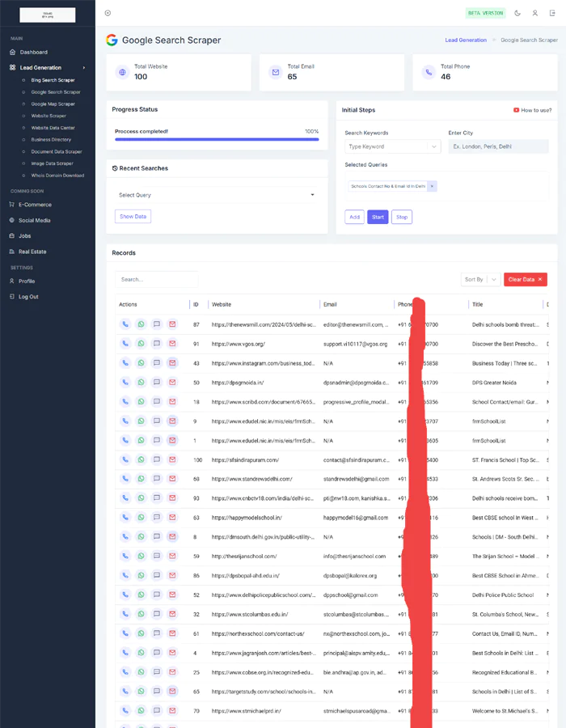Open the Select Query dropdown
566x728 pixels.
(x=216, y=195)
